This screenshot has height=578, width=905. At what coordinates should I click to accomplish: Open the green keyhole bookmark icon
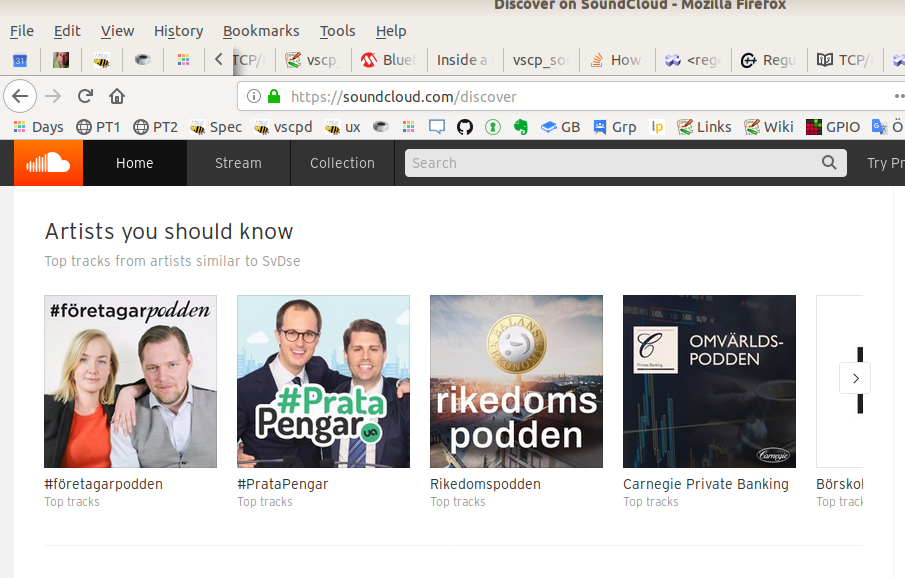click(493, 127)
